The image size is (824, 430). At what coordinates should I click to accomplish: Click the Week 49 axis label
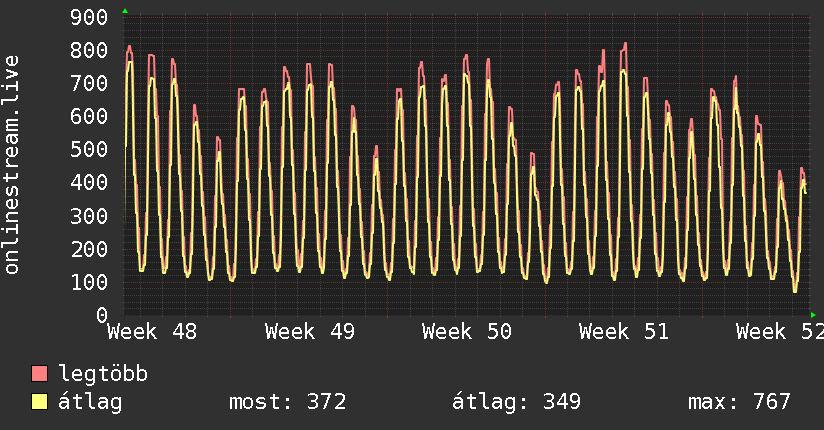(x=310, y=332)
